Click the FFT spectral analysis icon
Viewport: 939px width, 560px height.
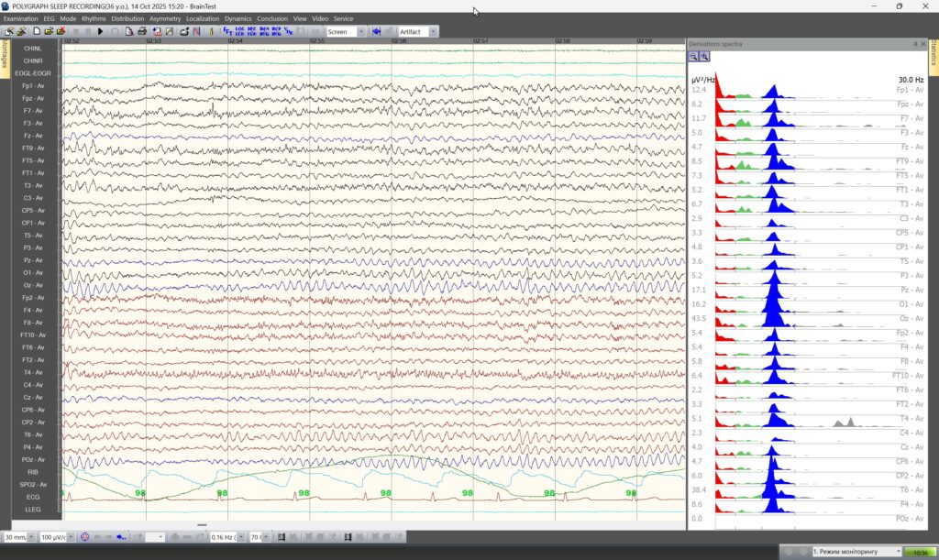[x=227, y=31]
